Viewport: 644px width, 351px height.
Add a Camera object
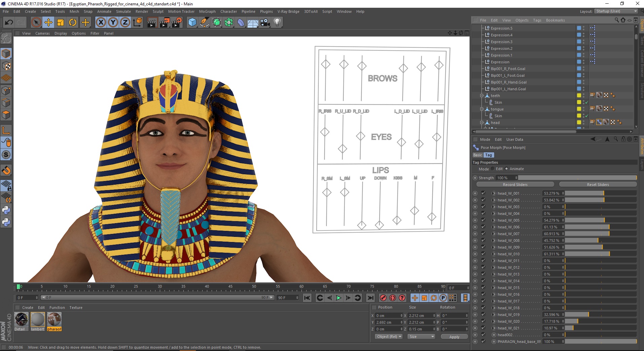click(265, 23)
